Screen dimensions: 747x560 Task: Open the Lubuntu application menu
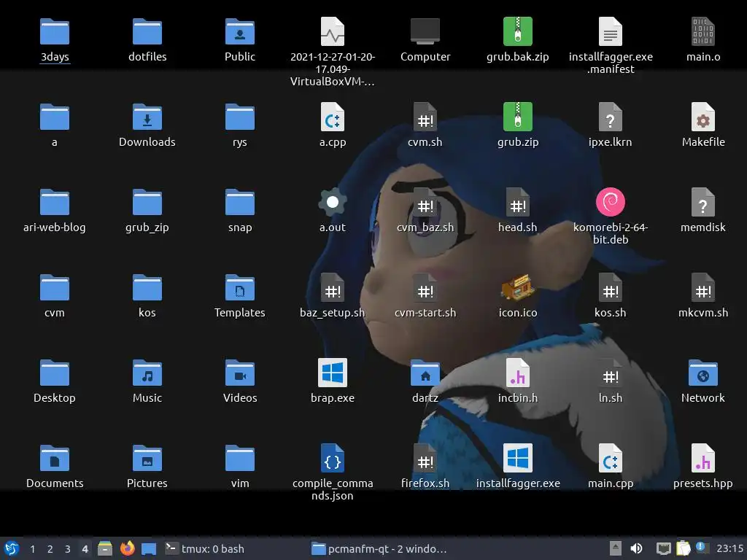click(x=12, y=548)
